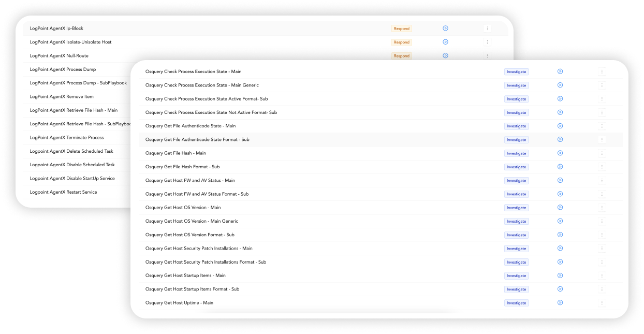Open Osquery Get Host FW and AV Status Format - Sub name
The height and width of the screenshot is (334, 644).
point(197,194)
